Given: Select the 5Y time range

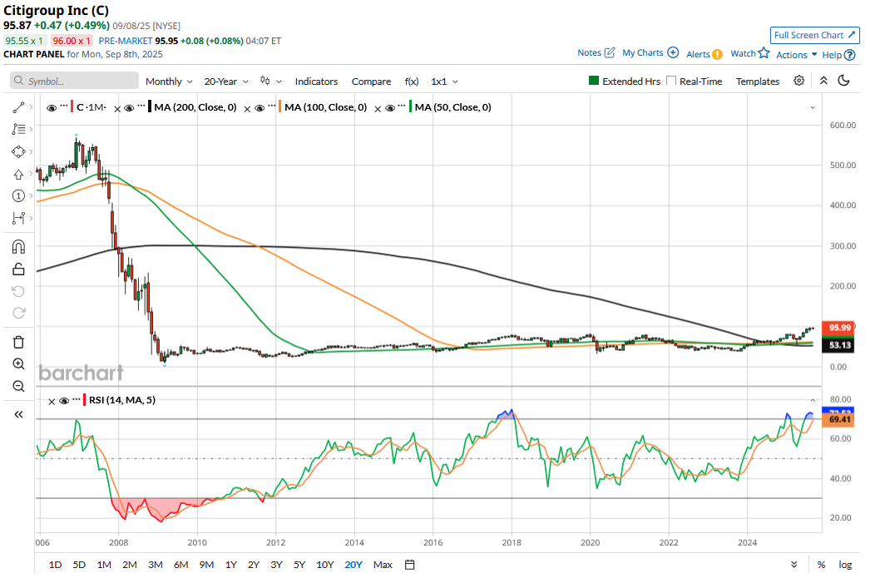Looking at the screenshot, I should coord(299,565).
